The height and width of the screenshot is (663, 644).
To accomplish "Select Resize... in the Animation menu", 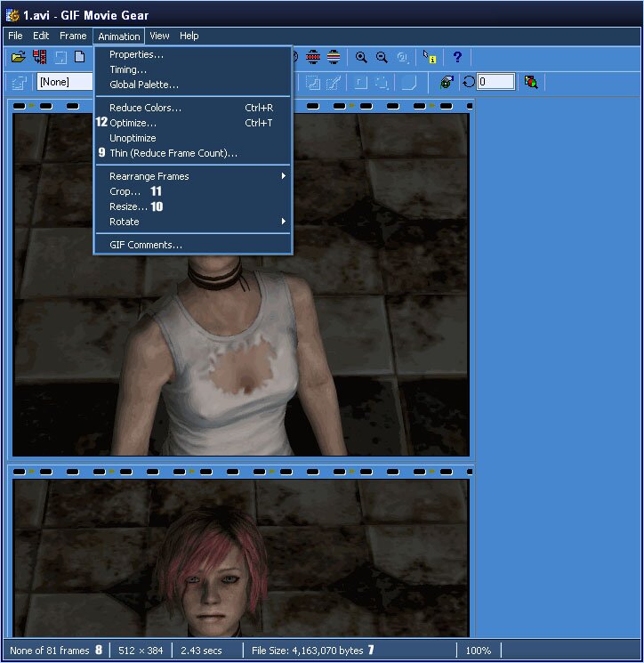I will tap(128, 206).
